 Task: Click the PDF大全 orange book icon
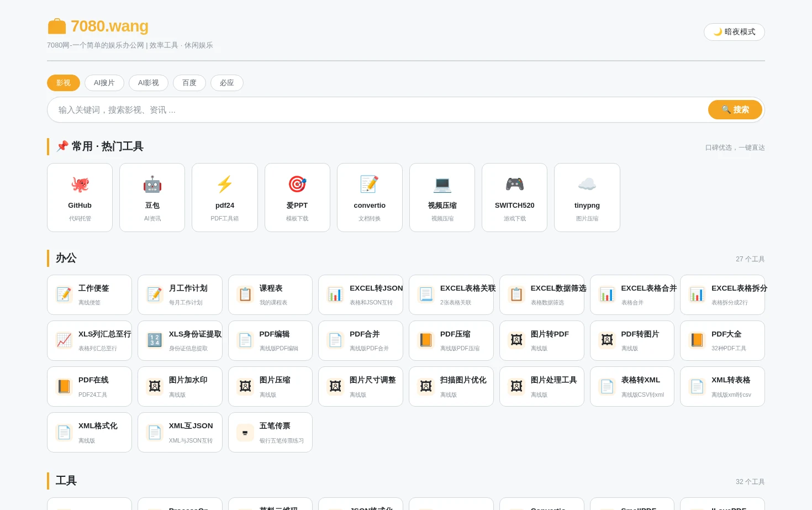697,340
